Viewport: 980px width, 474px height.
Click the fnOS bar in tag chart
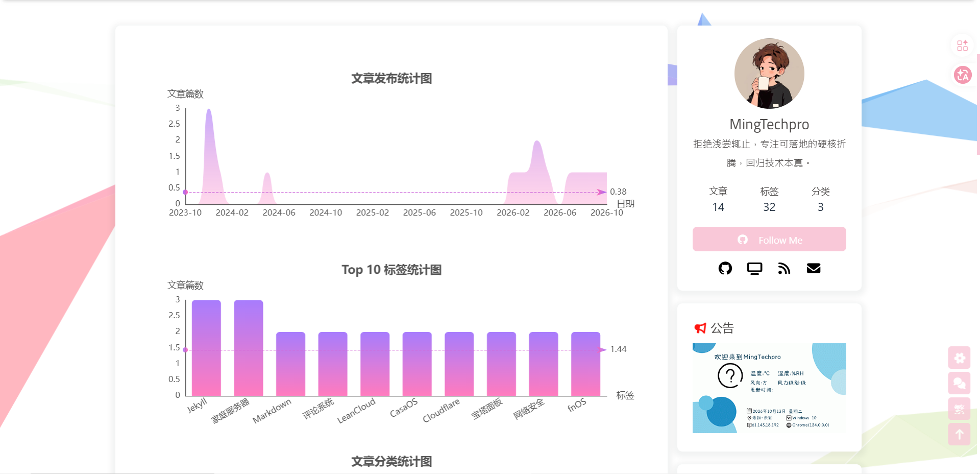[585, 364]
